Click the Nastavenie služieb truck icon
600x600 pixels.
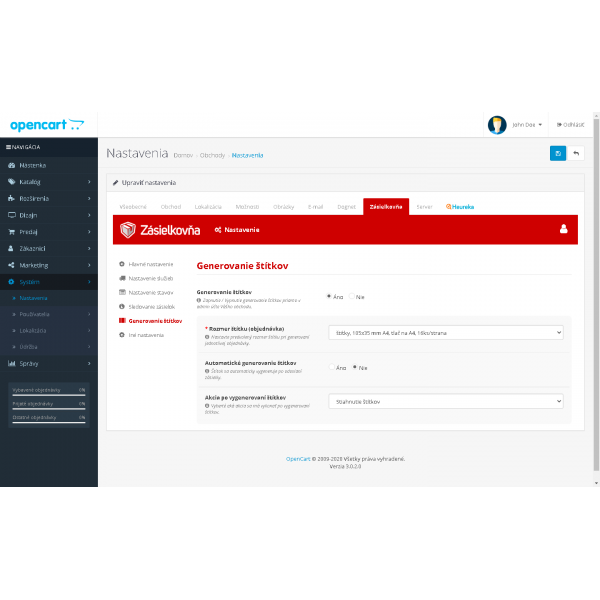pos(122,278)
